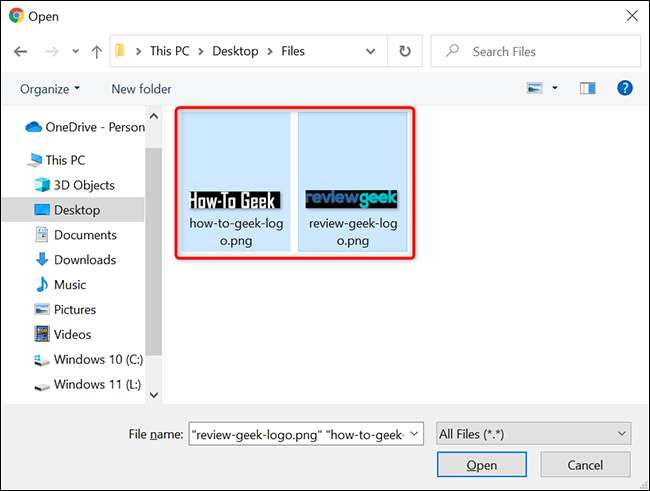Go up one folder level
The image size is (650, 491).
pos(97,52)
